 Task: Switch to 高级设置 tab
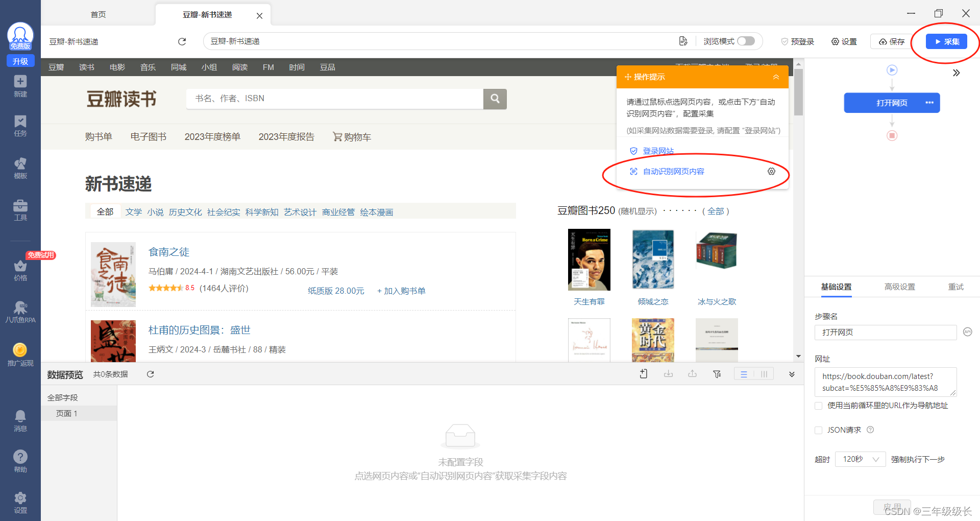coord(900,287)
